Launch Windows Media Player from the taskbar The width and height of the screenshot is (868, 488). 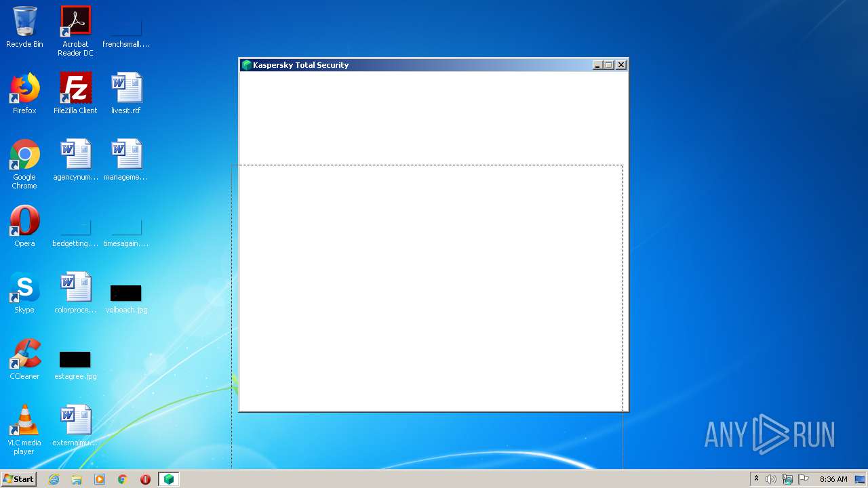[100, 479]
